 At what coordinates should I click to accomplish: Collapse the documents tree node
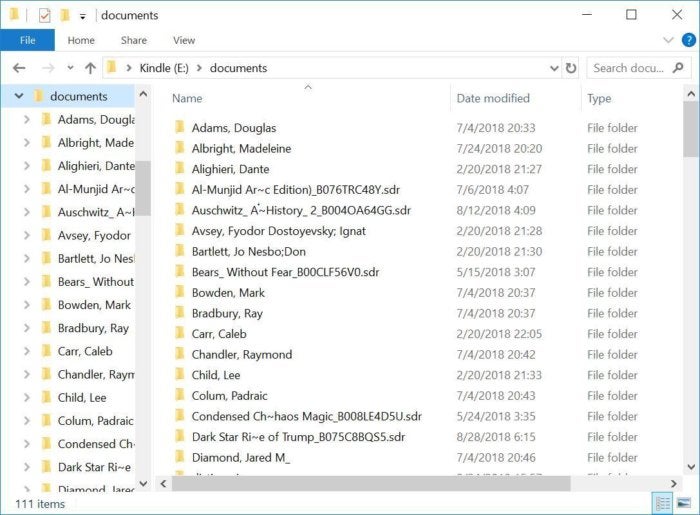click(19, 96)
